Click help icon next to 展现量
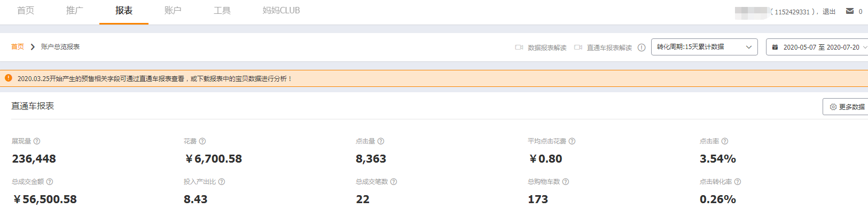Image resolution: width=868 pixels, height=217 pixels. (x=37, y=141)
